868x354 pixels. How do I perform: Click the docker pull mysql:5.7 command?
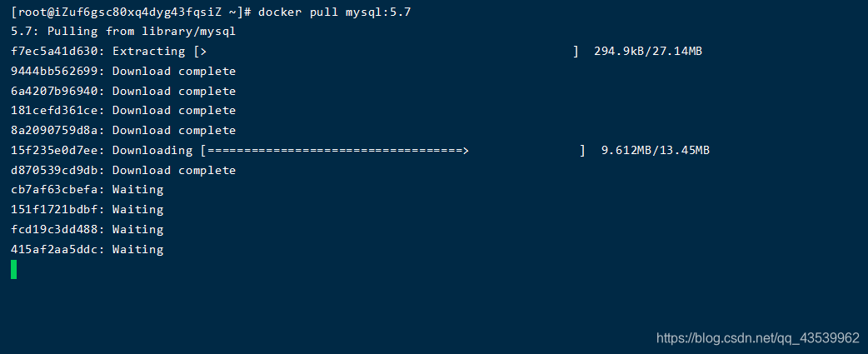pyautogui.click(x=334, y=12)
